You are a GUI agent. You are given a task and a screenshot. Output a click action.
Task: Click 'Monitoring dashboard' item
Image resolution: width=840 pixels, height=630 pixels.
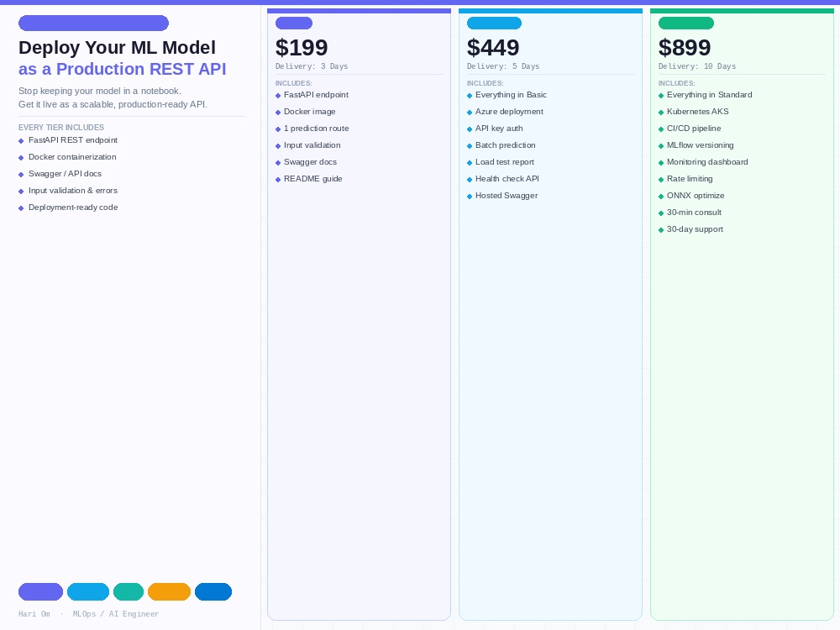(707, 162)
